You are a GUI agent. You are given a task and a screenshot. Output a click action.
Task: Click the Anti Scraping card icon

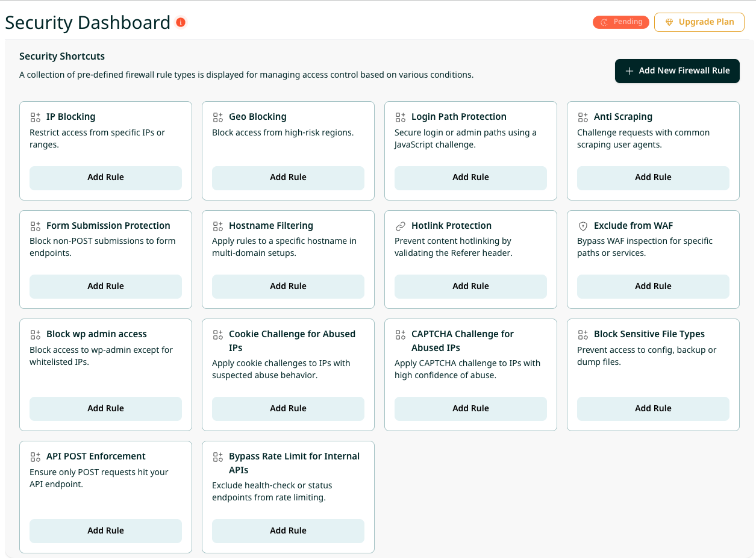click(x=583, y=117)
